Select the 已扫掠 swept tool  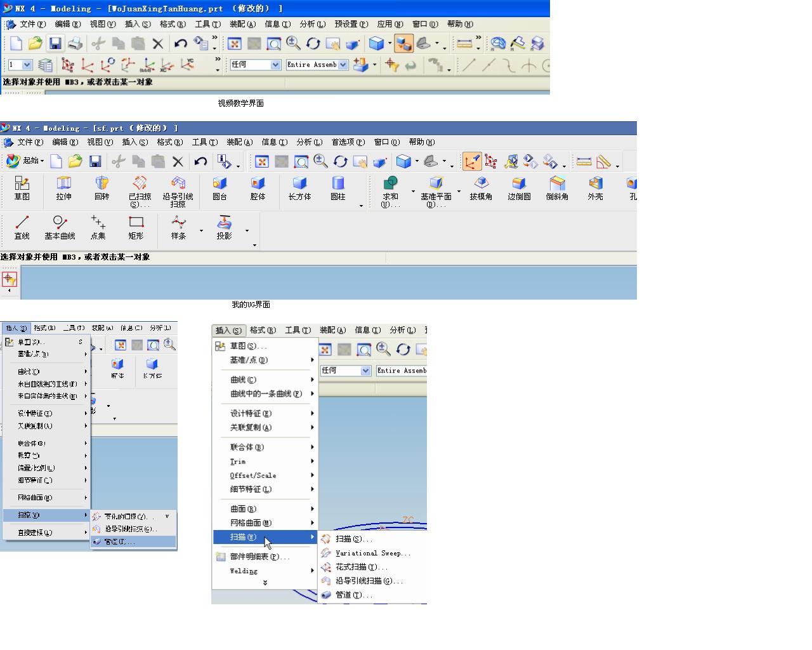click(140, 192)
